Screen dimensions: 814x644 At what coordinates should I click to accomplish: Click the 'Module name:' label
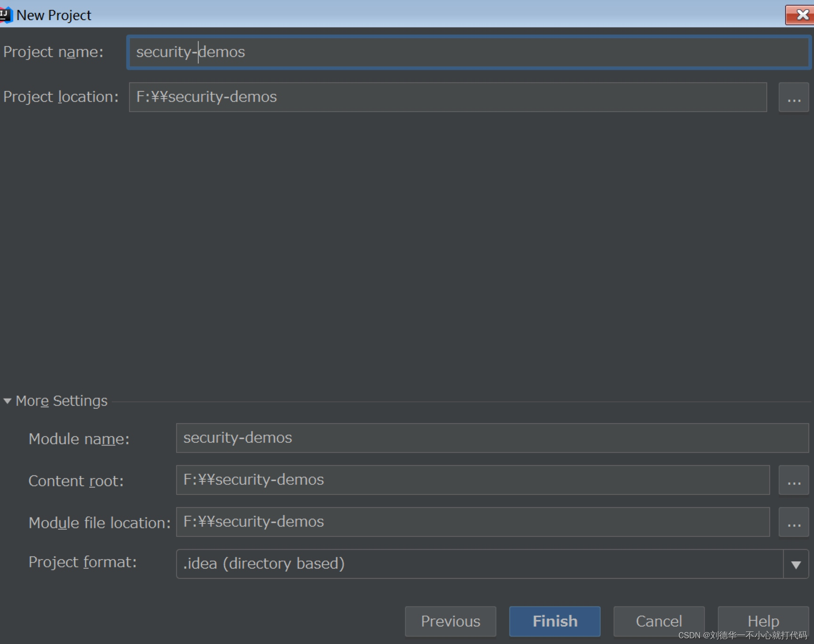(79, 439)
